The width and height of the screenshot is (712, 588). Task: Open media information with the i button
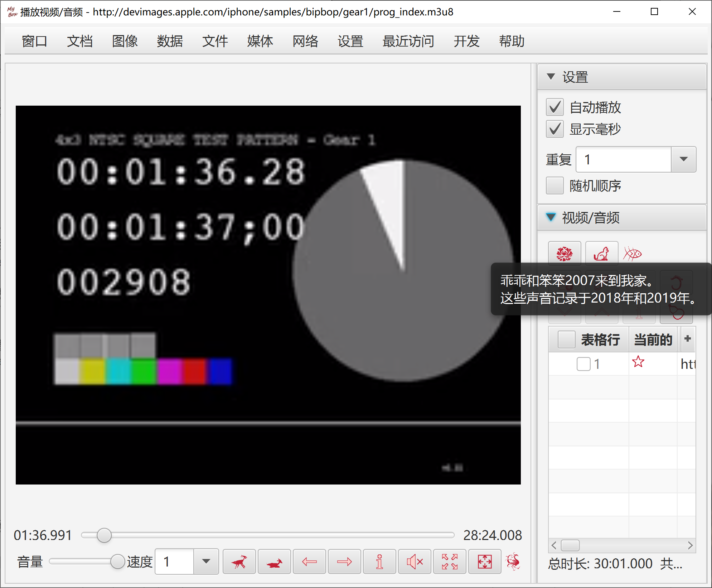379,562
